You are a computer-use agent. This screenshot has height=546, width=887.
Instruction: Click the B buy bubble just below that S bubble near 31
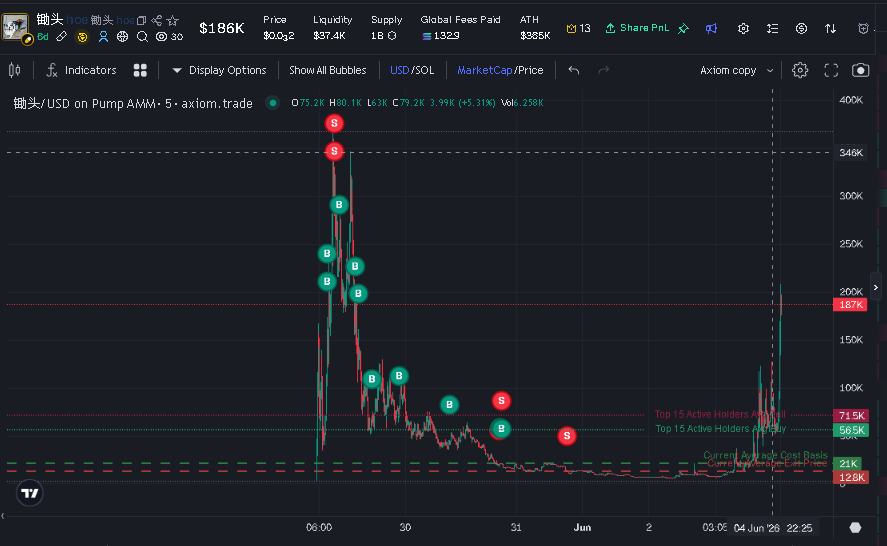[501, 429]
